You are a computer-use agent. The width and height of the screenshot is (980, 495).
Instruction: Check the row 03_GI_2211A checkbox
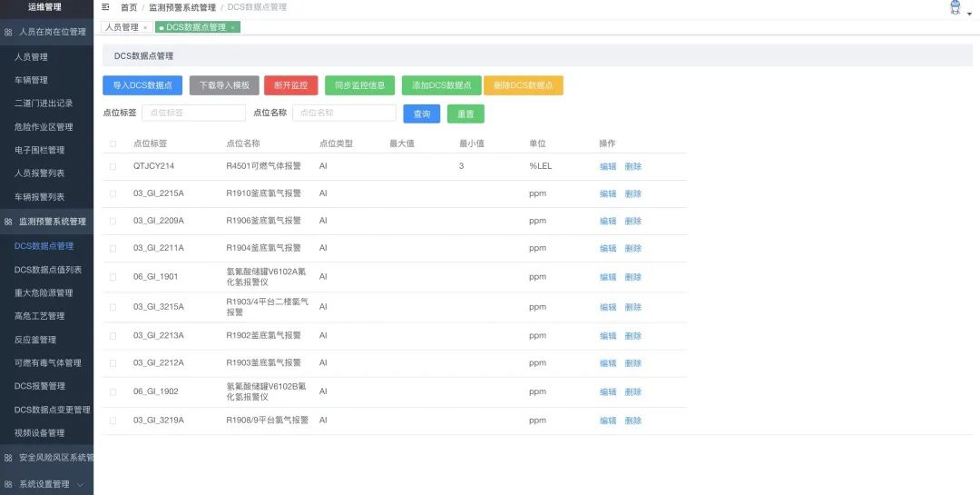(113, 249)
